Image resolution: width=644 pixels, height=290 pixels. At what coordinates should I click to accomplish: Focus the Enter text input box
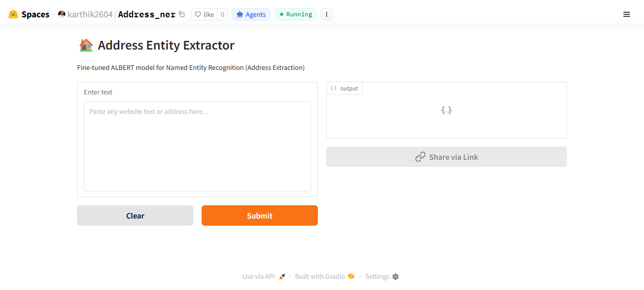(x=197, y=146)
